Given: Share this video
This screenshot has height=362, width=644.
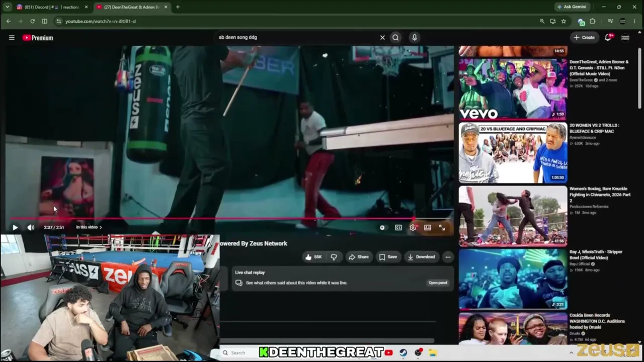Looking at the screenshot, I should (359, 257).
